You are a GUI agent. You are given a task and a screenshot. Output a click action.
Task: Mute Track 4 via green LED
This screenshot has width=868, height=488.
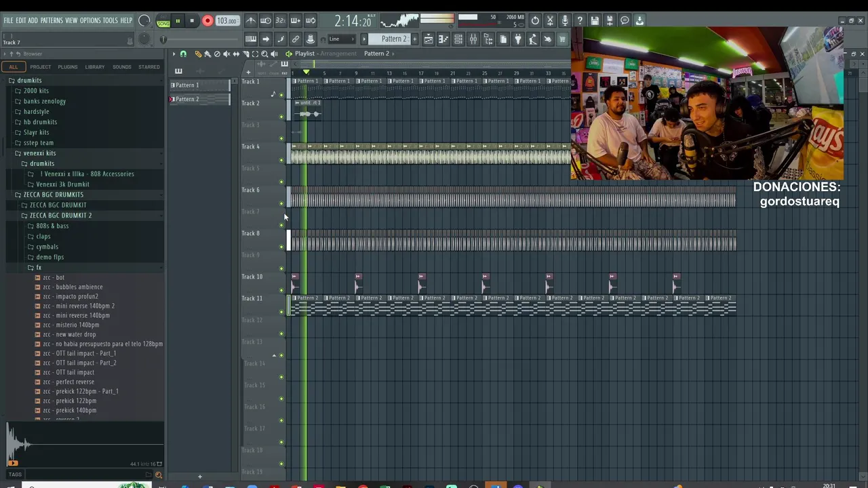pyautogui.click(x=282, y=160)
